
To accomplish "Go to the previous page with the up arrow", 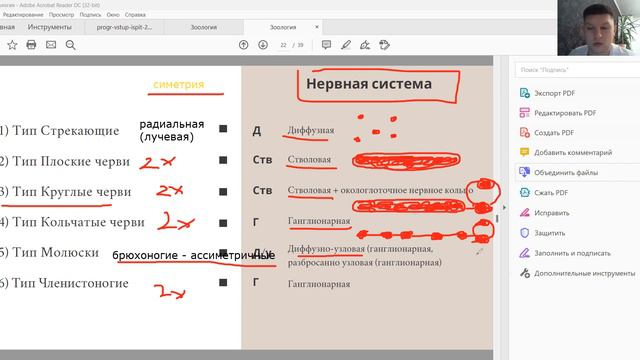I will [x=243, y=45].
